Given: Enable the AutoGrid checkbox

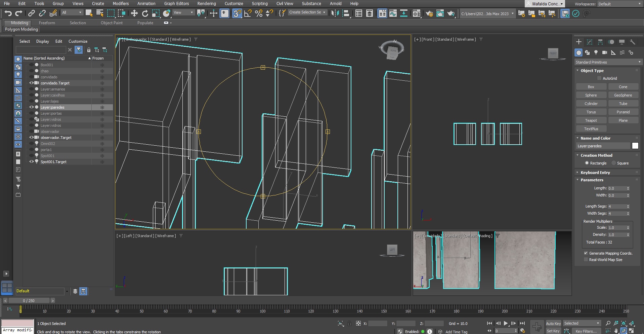Looking at the screenshot, I should point(599,78).
